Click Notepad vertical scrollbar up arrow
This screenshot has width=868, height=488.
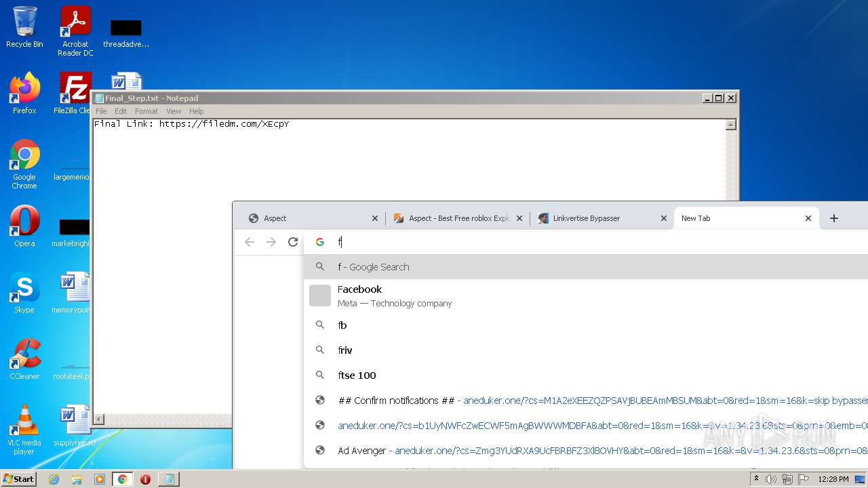(x=730, y=125)
